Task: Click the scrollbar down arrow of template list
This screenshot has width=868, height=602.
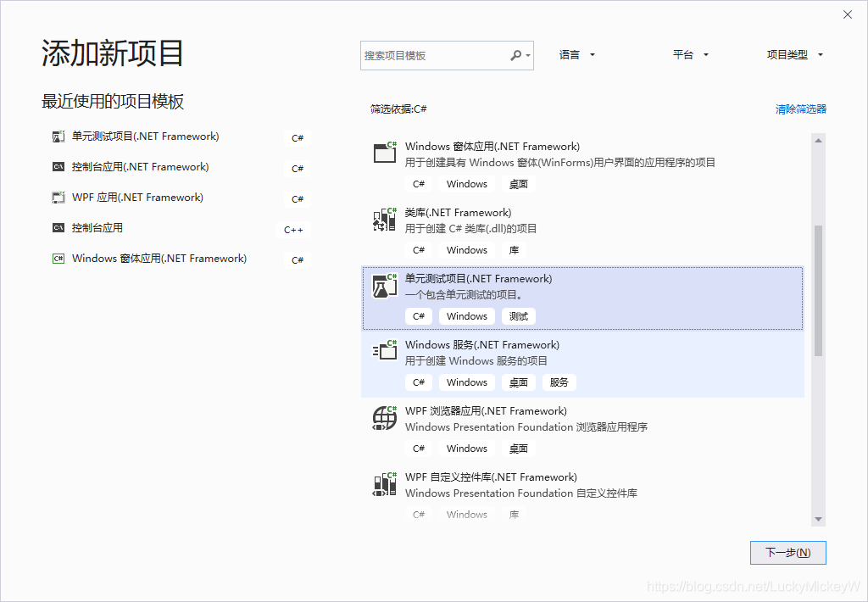Action: [818, 520]
